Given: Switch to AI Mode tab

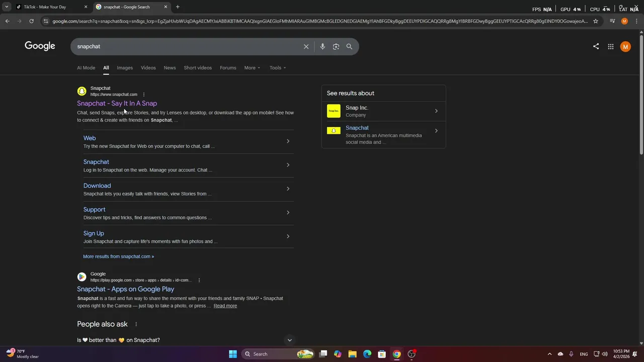Looking at the screenshot, I should (86, 68).
